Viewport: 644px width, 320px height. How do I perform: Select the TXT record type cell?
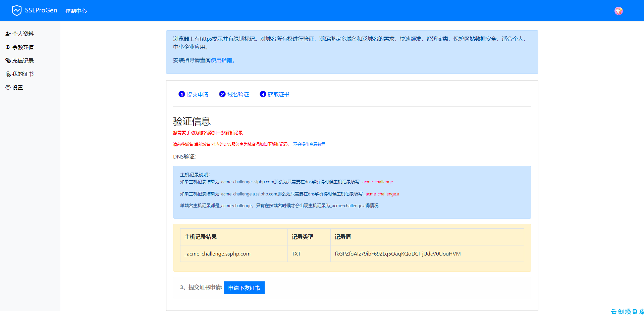(309, 254)
